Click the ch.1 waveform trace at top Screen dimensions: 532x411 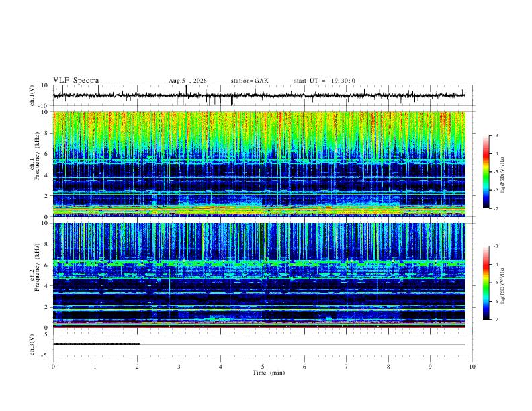point(259,95)
